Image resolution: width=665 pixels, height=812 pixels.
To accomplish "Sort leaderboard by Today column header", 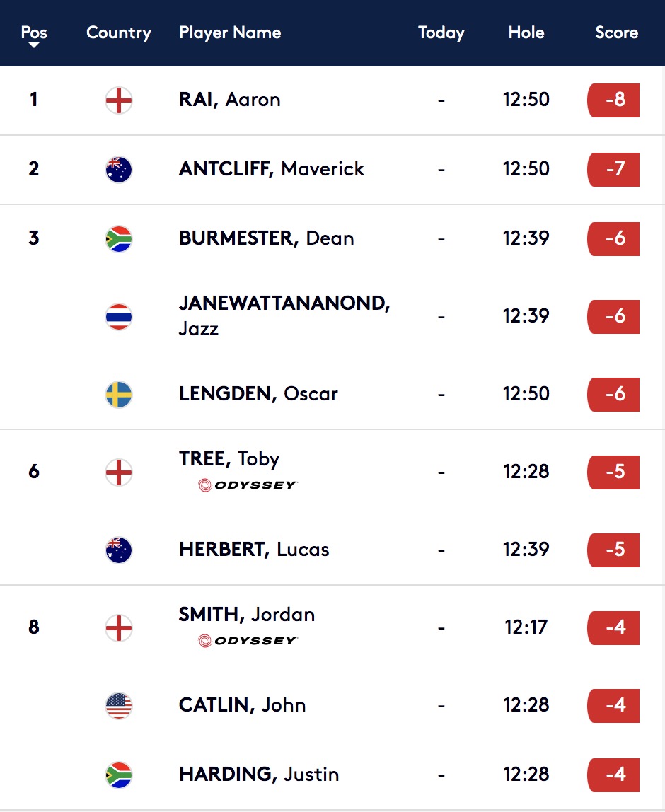I will click(x=441, y=33).
